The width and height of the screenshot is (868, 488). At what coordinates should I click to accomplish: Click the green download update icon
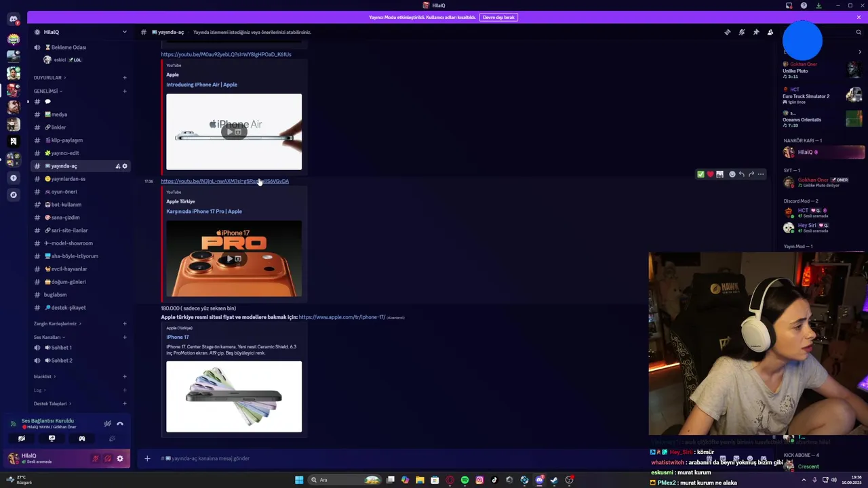click(818, 5)
